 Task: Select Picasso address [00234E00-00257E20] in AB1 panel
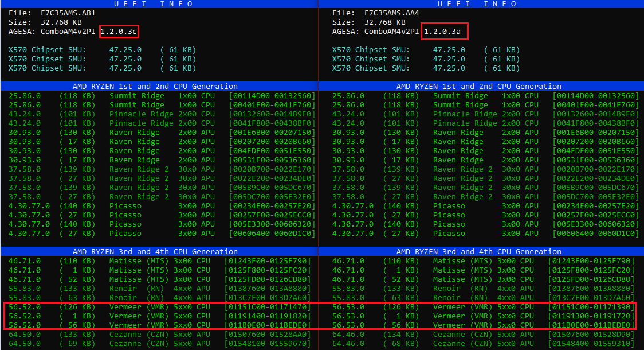pos(272,205)
